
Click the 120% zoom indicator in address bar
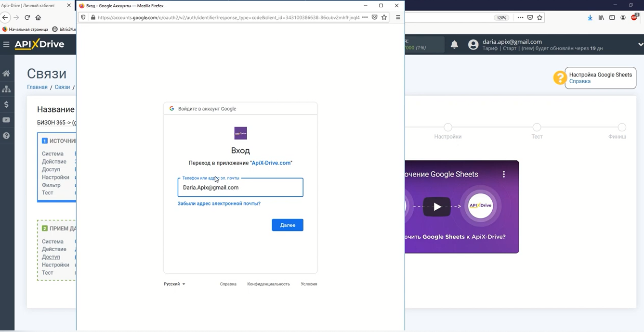click(x=501, y=18)
